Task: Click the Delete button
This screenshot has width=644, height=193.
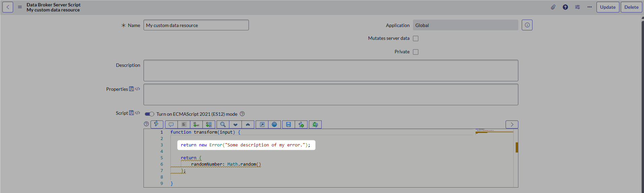Action: pos(631,7)
